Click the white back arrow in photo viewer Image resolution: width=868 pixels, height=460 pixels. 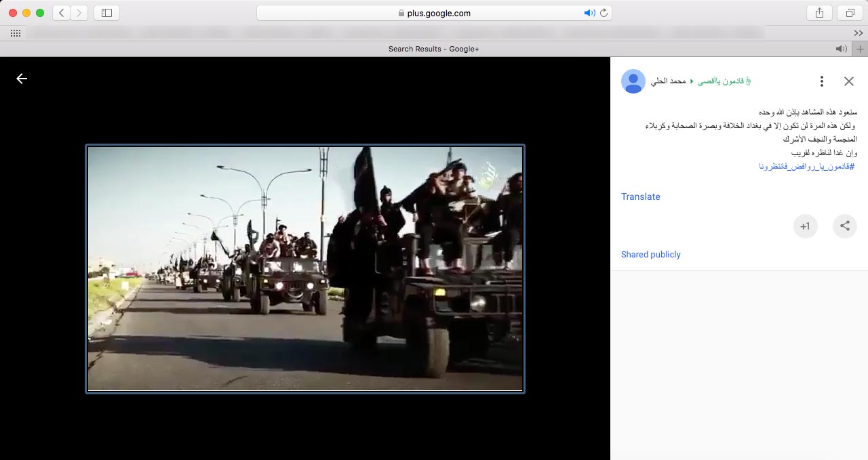point(22,79)
